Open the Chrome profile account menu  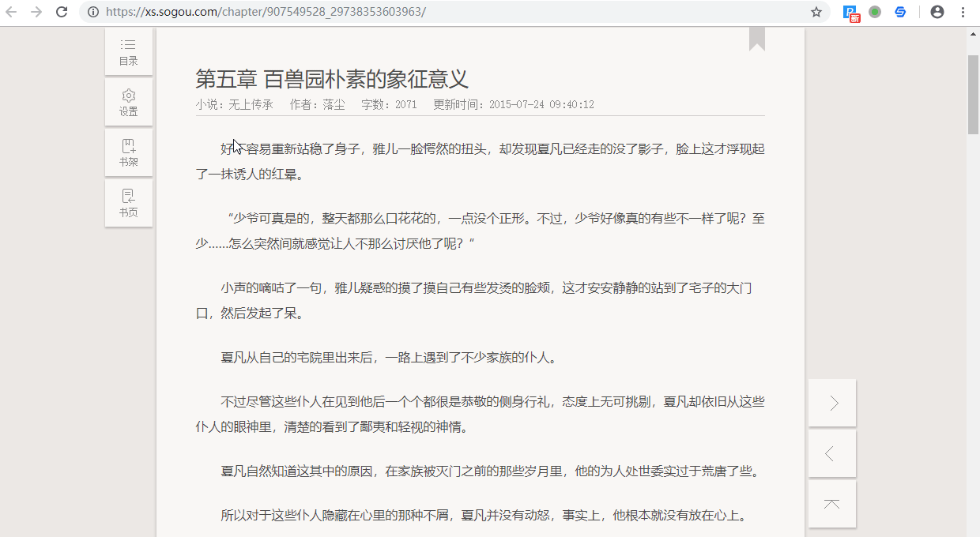[x=937, y=12]
